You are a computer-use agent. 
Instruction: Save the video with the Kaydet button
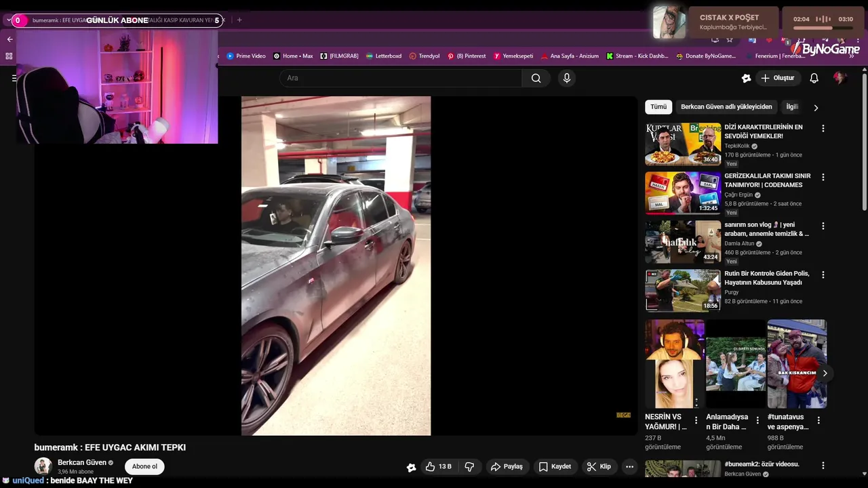coord(555,466)
